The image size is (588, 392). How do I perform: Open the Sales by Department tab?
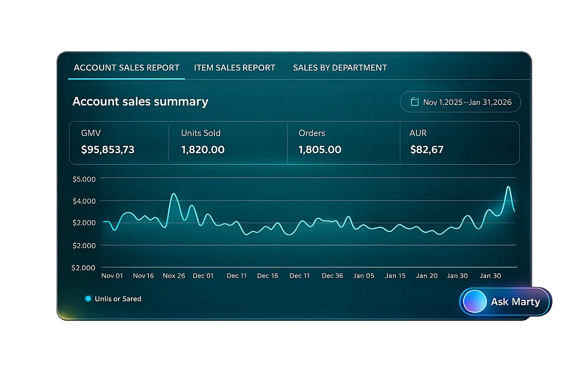pyautogui.click(x=340, y=68)
